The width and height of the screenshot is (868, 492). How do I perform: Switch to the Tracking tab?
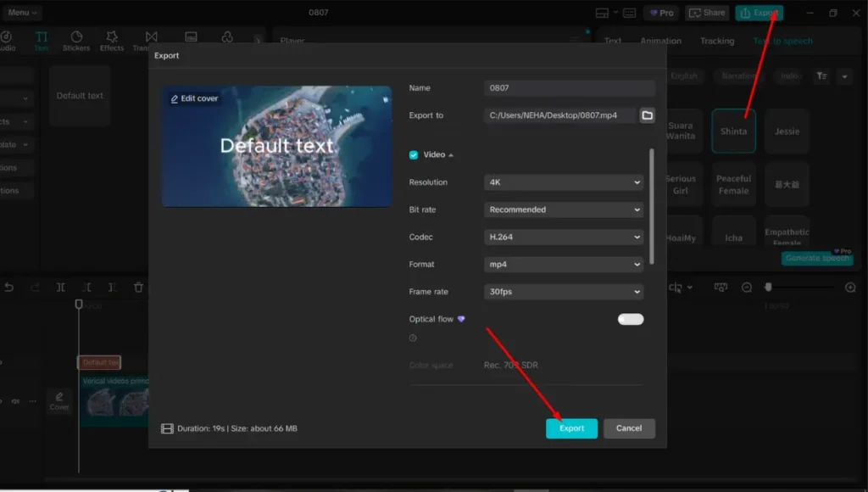[x=716, y=41]
